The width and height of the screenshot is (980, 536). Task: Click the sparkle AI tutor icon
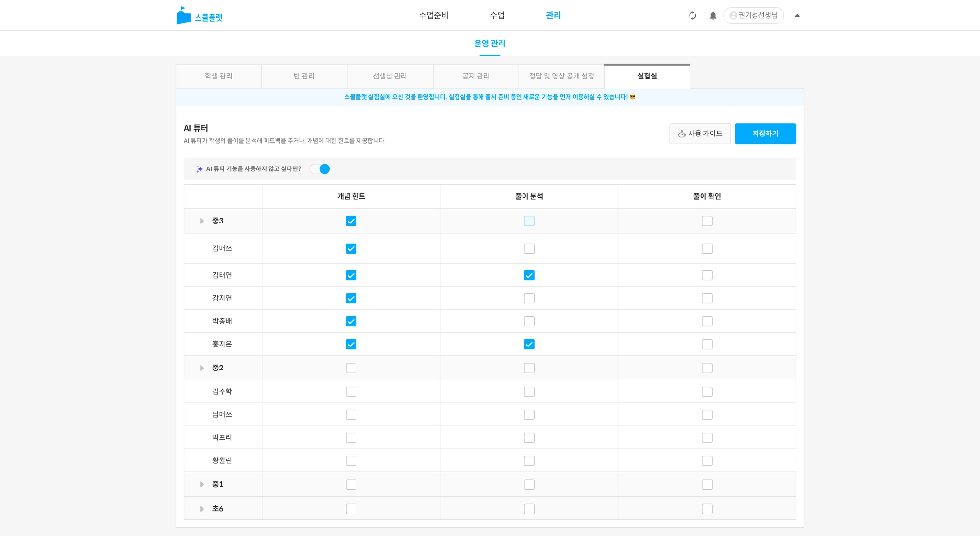(x=200, y=169)
